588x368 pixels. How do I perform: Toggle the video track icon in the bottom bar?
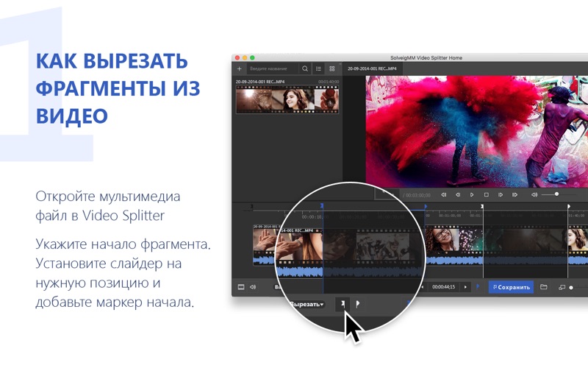(241, 287)
